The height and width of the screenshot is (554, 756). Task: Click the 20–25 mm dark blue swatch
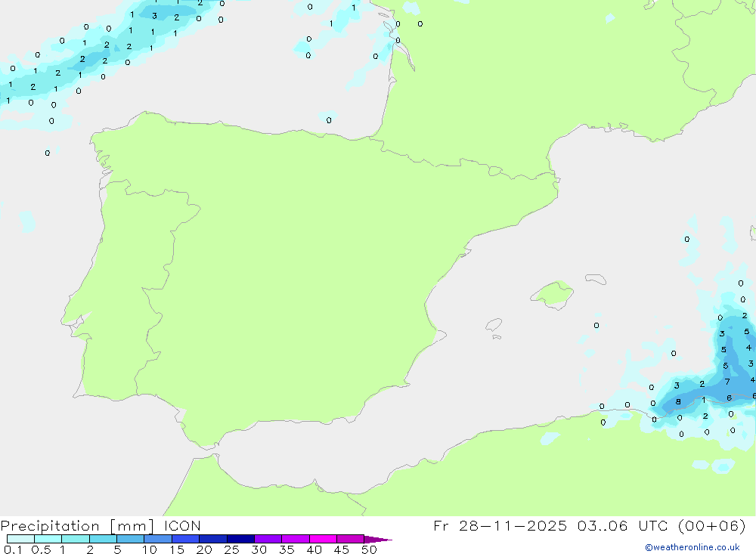[x=213, y=539]
